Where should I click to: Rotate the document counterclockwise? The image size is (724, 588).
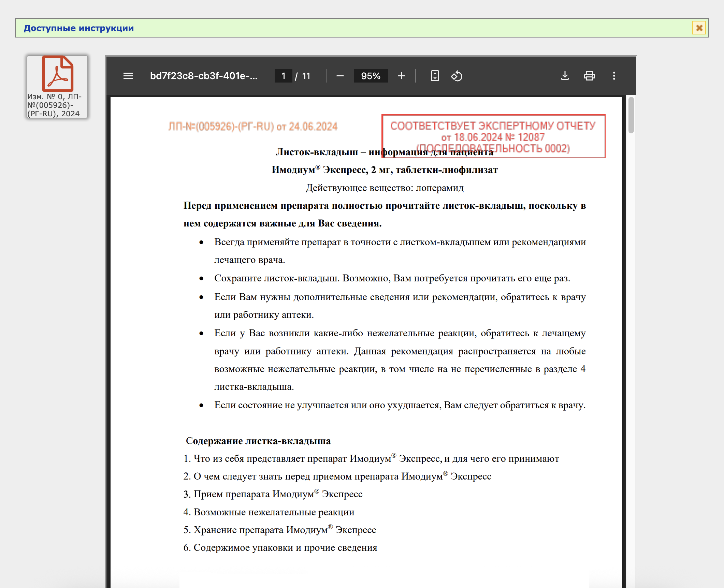pyautogui.click(x=457, y=76)
